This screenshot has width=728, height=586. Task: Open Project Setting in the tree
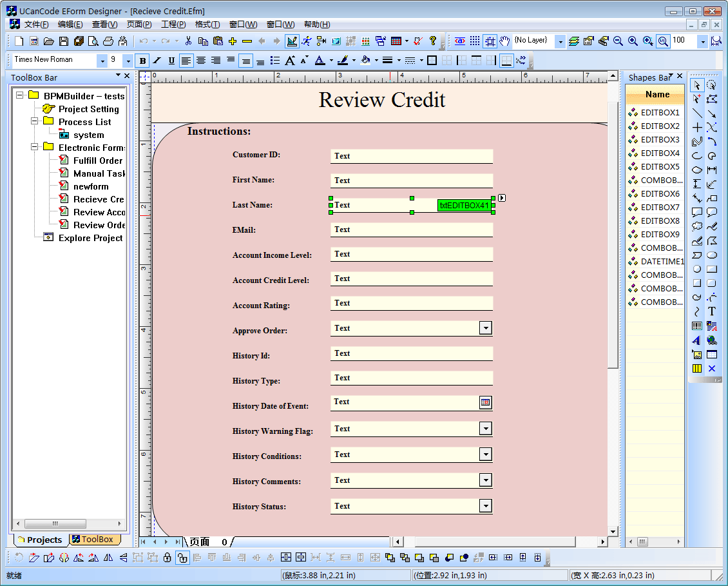tap(88, 109)
